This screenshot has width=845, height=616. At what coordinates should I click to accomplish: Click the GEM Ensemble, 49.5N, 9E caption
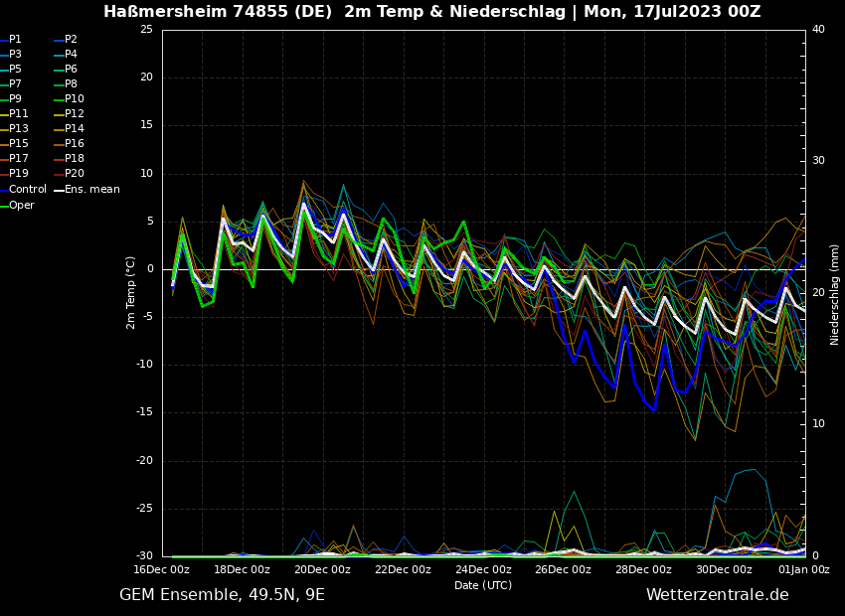pos(222,595)
